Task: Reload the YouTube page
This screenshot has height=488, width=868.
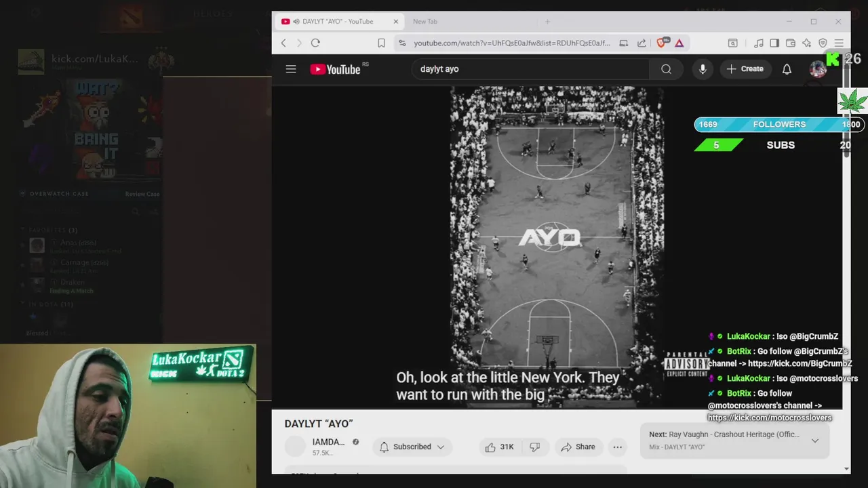Action: point(315,43)
